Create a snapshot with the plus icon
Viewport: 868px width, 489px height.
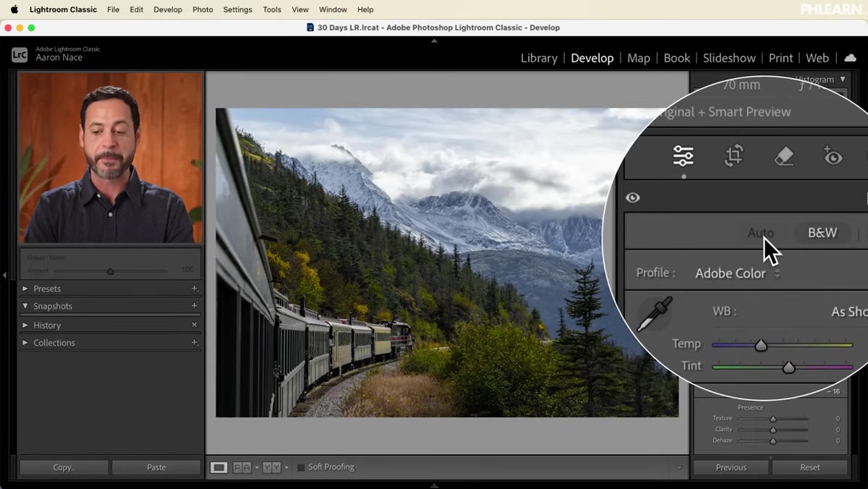[x=194, y=306]
